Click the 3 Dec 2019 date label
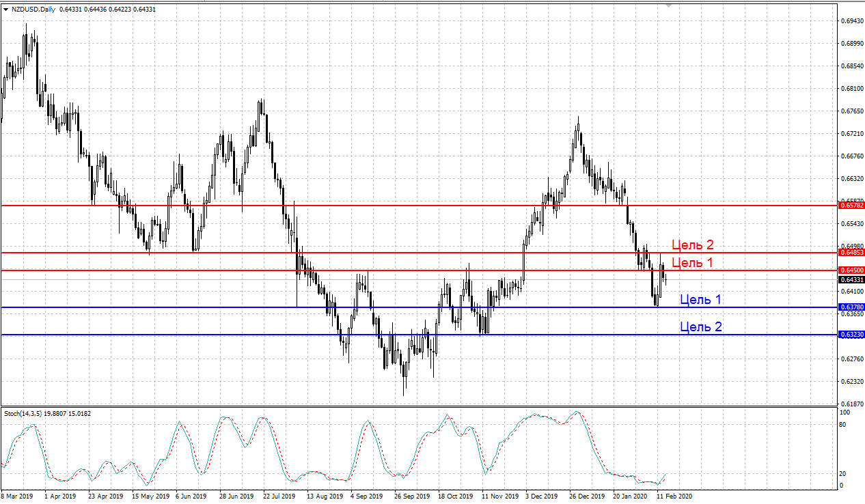This screenshot has height=504, width=865. (x=542, y=496)
